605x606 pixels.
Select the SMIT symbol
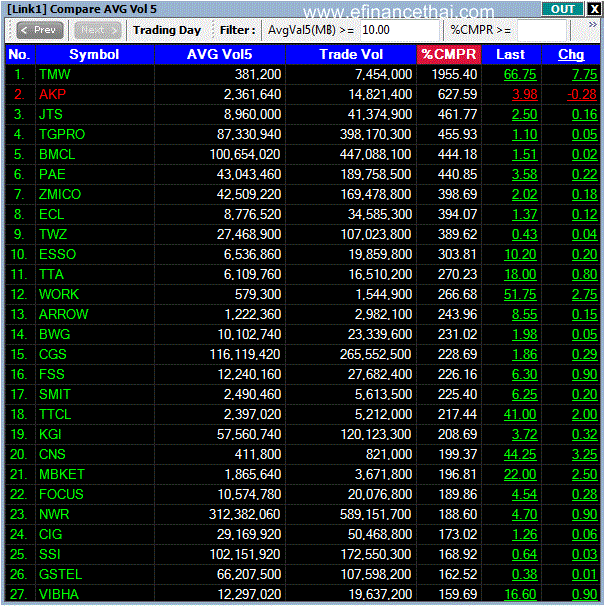pos(55,395)
